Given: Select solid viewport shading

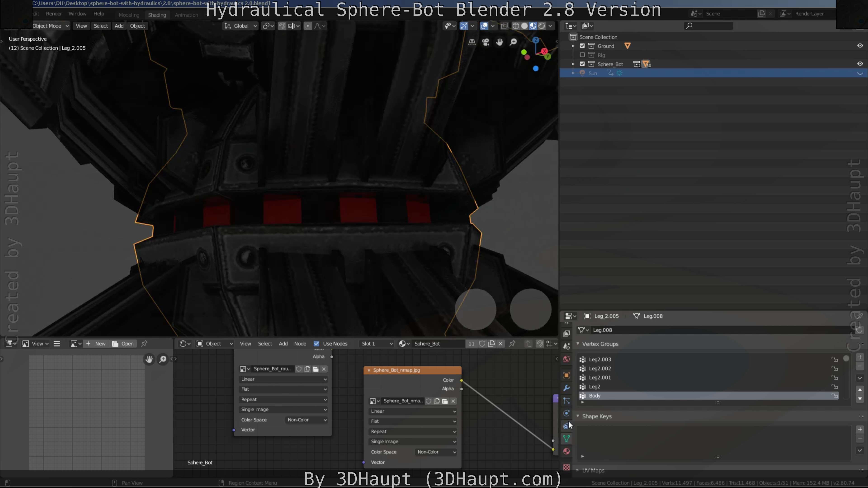Looking at the screenshot, I should pos(524,26).
